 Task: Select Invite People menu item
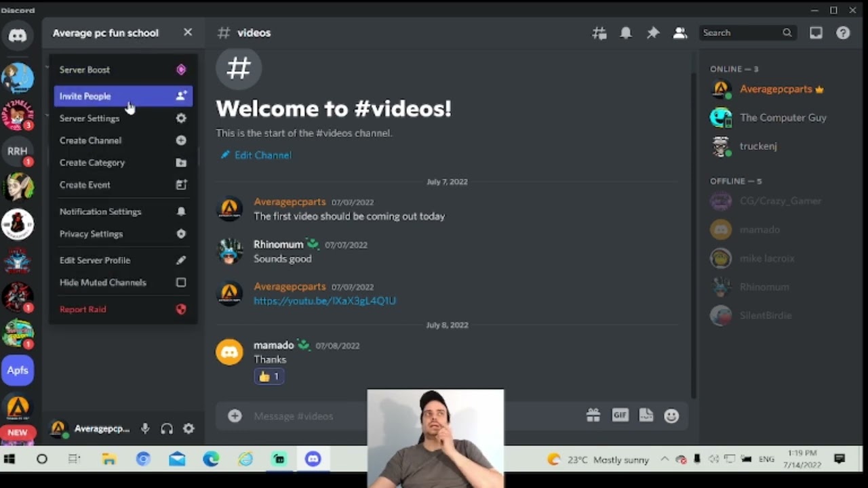[123, 96]
